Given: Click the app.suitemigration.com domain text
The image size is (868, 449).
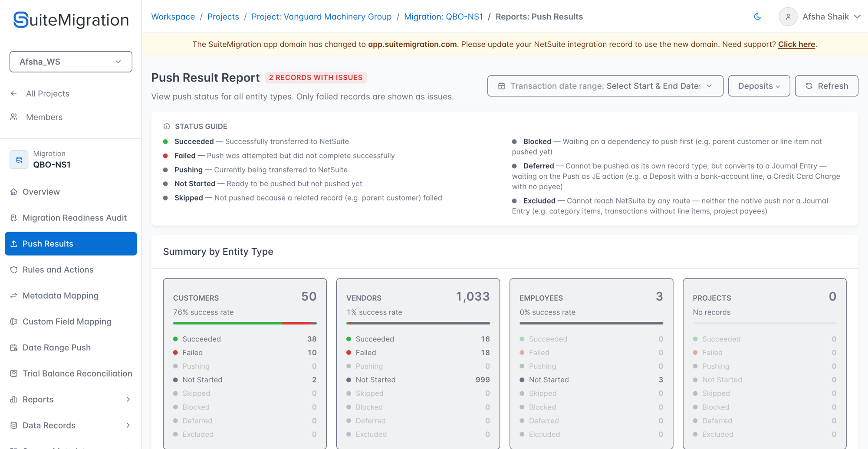Looking at the screenshot, I should click(x=412, y=44).
